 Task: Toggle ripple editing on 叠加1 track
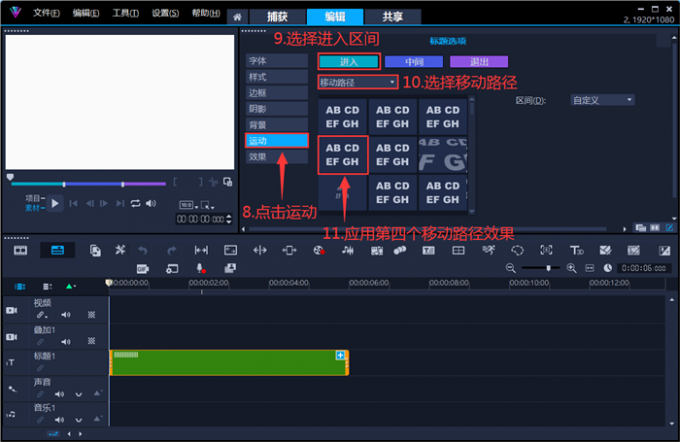point(40,342)
